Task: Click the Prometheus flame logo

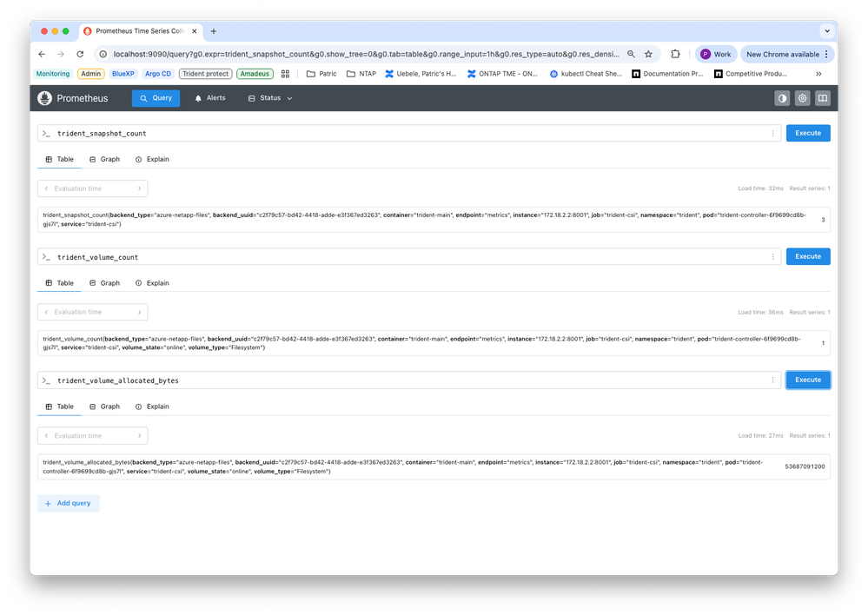Action: coord(45,98)
